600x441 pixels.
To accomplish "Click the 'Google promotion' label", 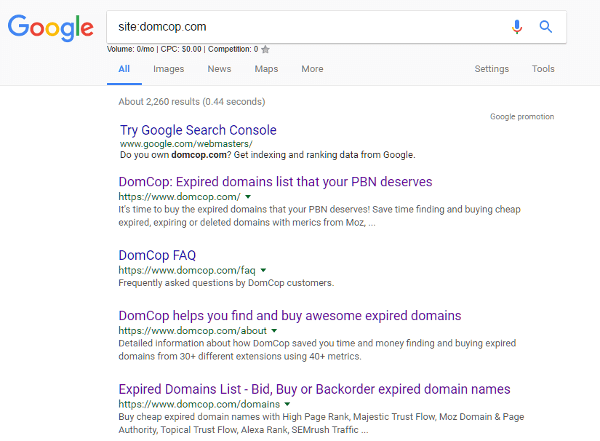I will click(x=522, y=116).
